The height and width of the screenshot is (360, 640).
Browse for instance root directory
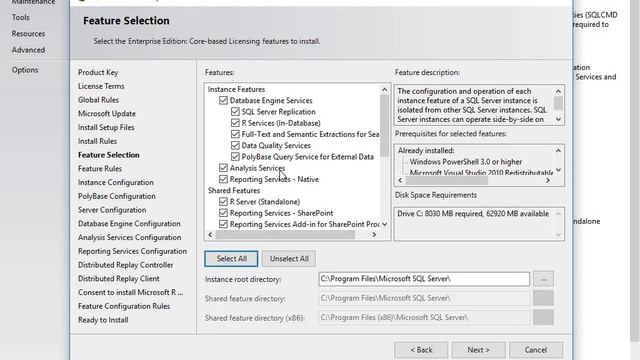point(543,279)
